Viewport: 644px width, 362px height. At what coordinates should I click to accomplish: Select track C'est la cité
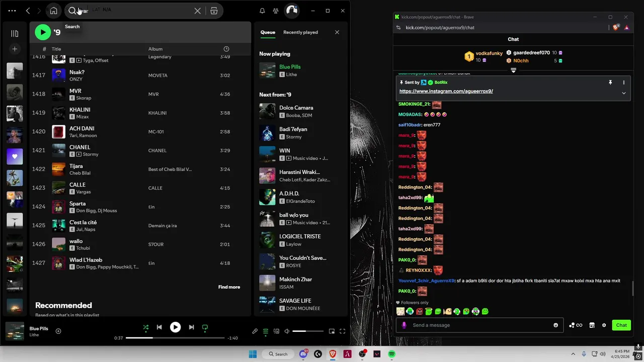[x=140, y=226]
